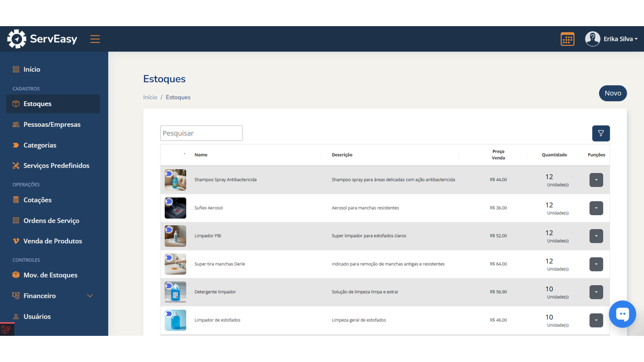This screenshot has width=644, height=362.
Task: Click the Suflex Aerosol product thumbnail
Action: pos(175,208)
